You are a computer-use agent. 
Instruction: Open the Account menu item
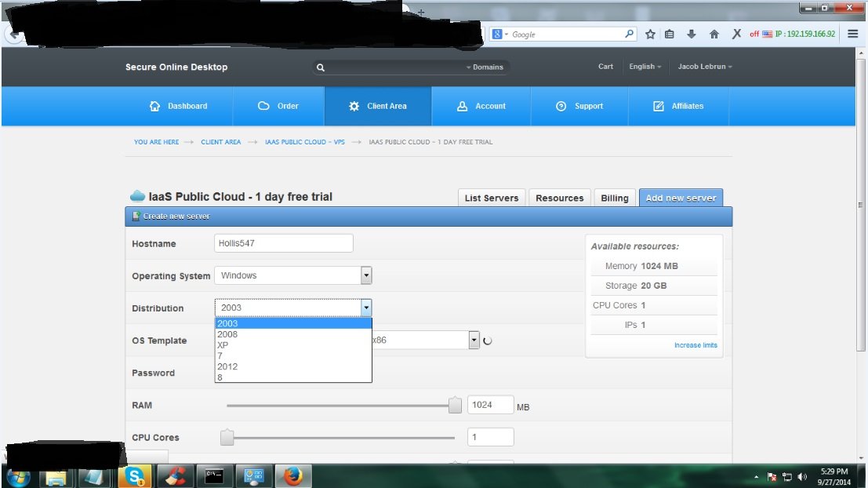click(x=481, y=106)
